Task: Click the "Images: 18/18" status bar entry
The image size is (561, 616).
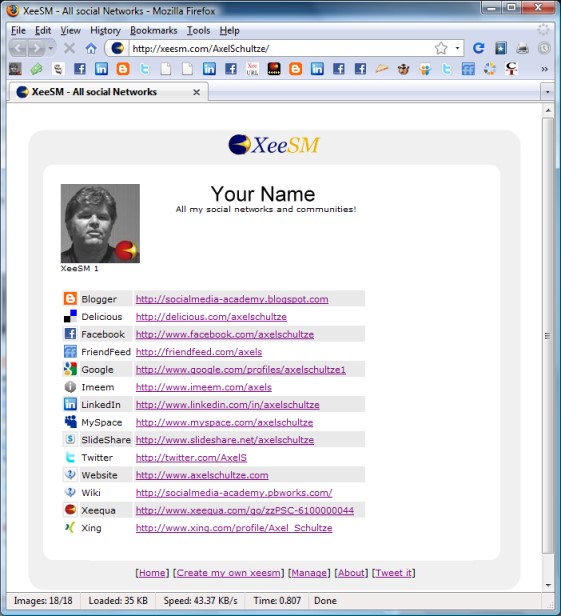Action: [x=43, y=601]
